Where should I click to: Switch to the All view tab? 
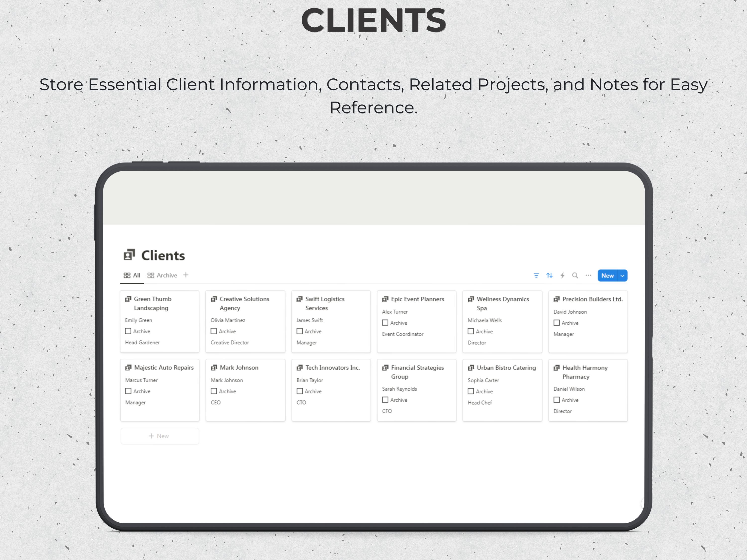pyautogui.click(x=132, y=275)
